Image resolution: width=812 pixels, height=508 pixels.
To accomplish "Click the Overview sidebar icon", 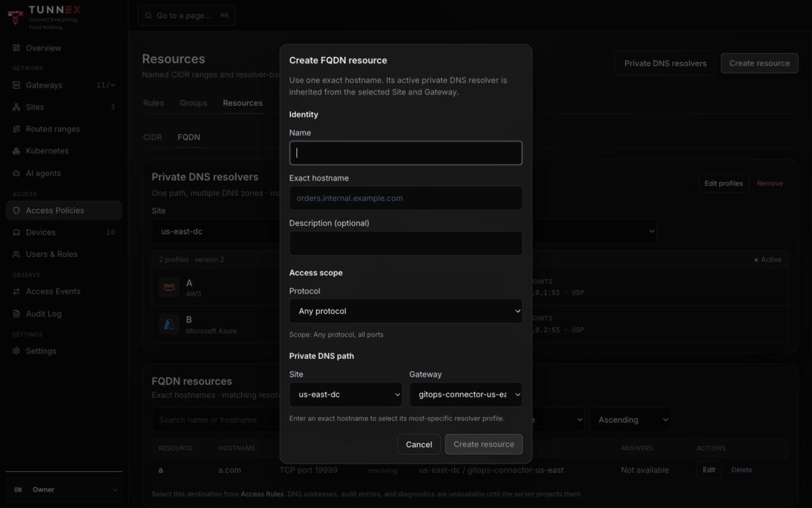I will [16, 48].
